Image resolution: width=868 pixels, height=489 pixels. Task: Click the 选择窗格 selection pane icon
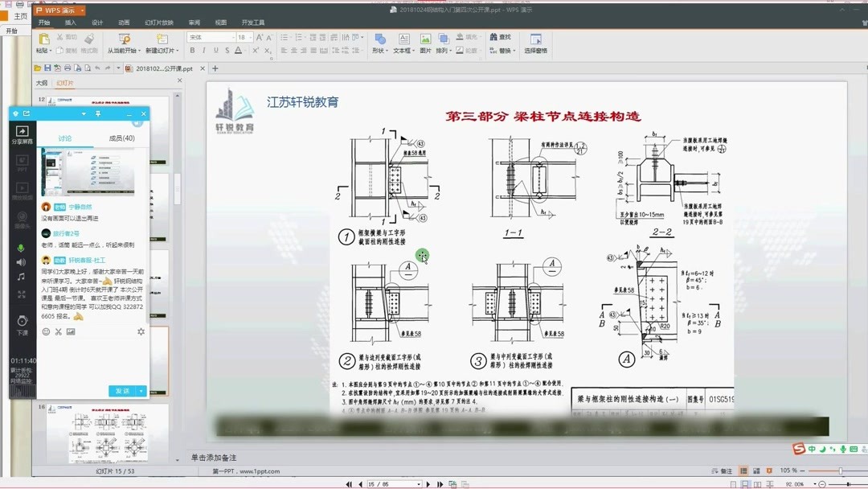pyautogui.click(x=535, y=43)
